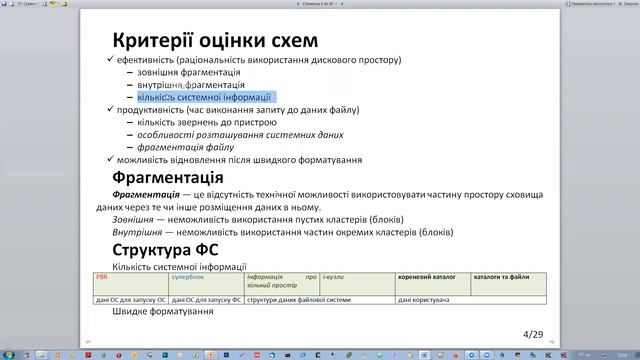The width and height of the screenshot is (640, 360).
Task: Click the і-вузли table cell
Action: [x=357, y=284]
